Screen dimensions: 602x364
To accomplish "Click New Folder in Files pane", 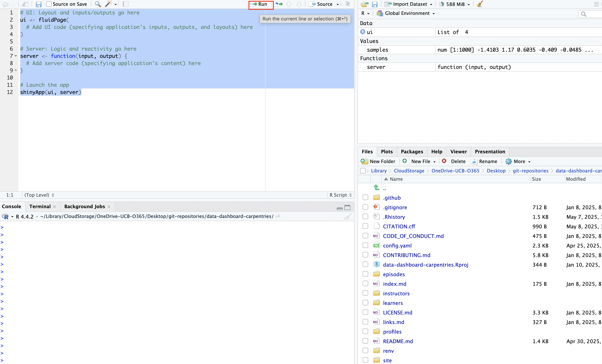I will coord(378,161).
